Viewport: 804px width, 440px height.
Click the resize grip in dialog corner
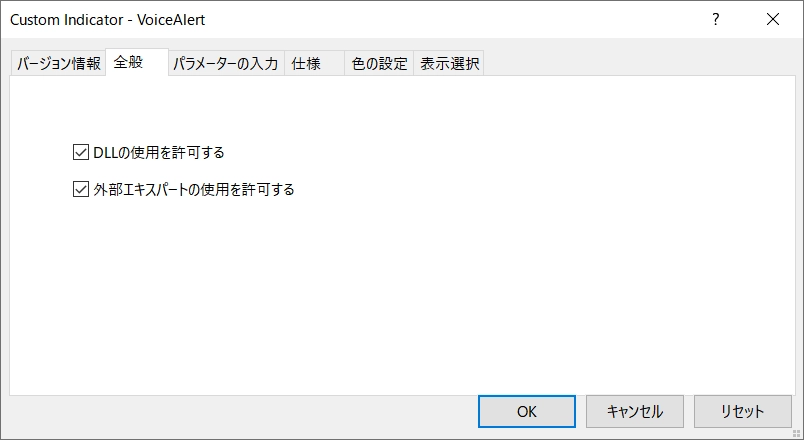pos(796,432)
